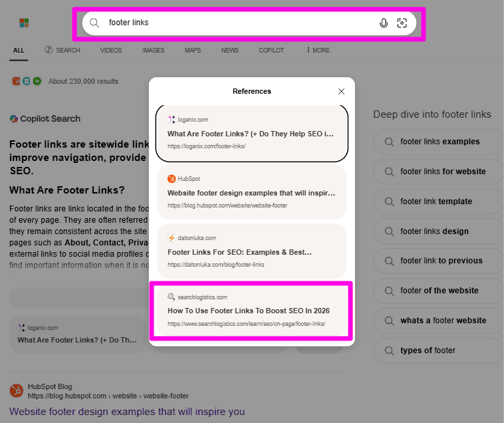This screenshot has height=423, width=504.
Task: Switch to the SEARCH tab
Action: (63, 50)
